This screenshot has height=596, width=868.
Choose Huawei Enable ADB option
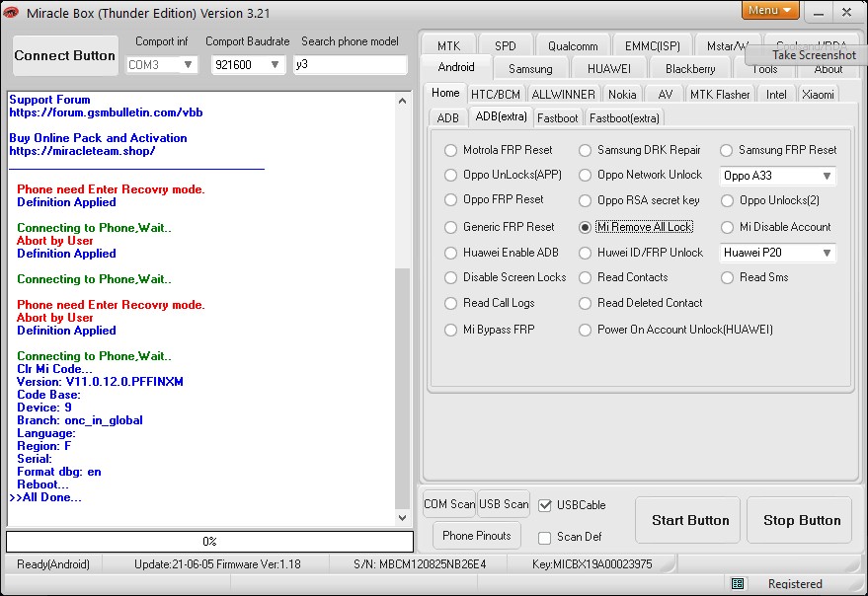point(450,253)
